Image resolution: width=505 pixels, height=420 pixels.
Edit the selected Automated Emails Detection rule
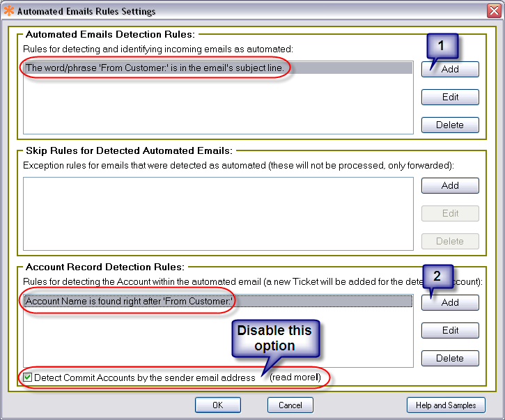click(x=450, y=97)
